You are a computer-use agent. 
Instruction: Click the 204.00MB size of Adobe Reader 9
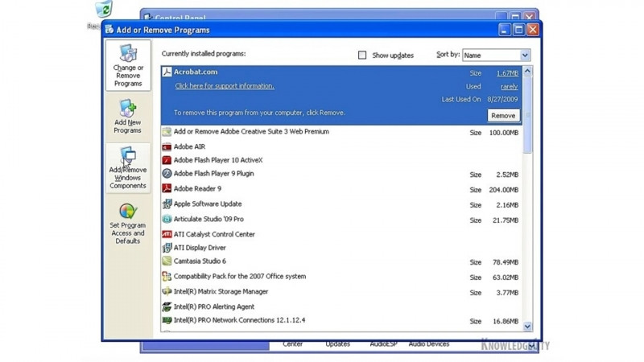504,190
